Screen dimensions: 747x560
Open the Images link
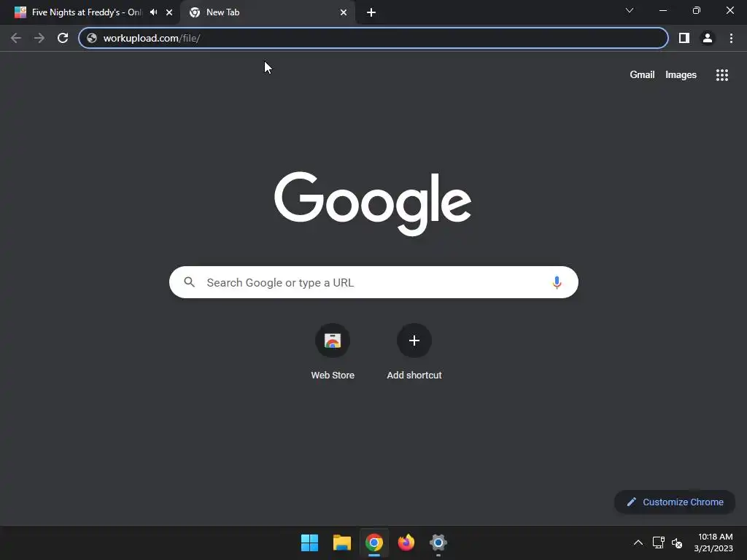coord(681,75)
